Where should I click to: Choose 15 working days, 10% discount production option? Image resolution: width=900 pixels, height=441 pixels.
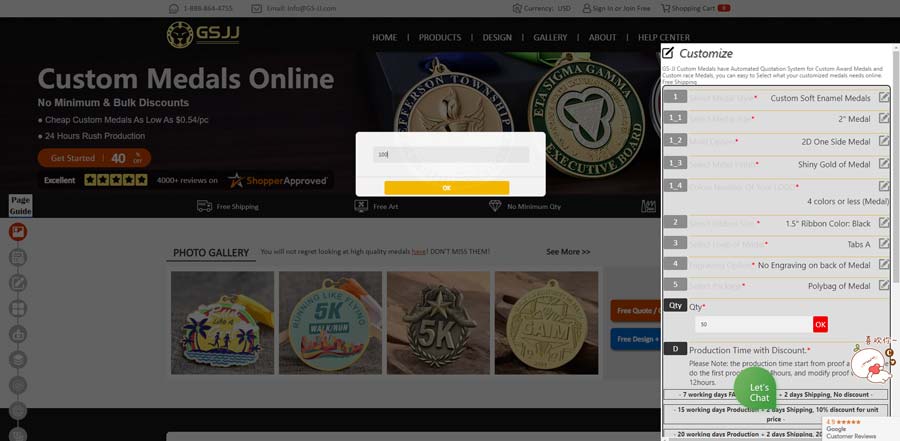777,414
